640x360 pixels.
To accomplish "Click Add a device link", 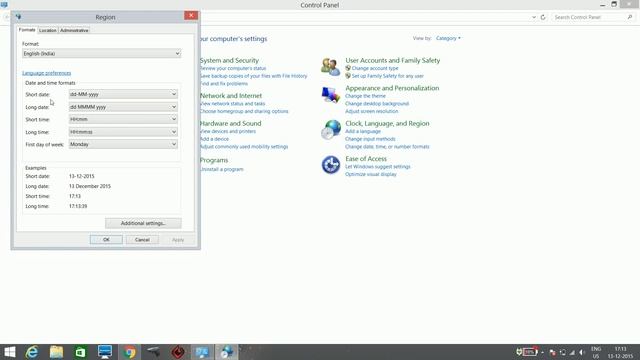I will pos(214,139).
